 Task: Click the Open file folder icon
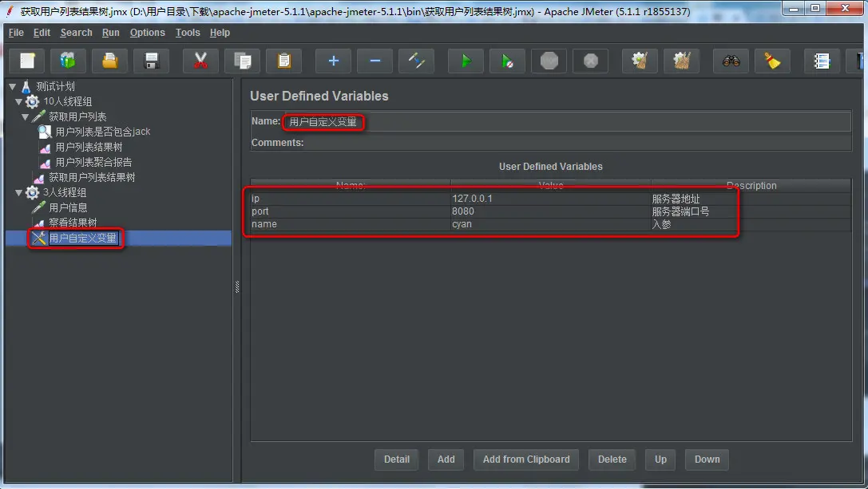pos(109,61)
